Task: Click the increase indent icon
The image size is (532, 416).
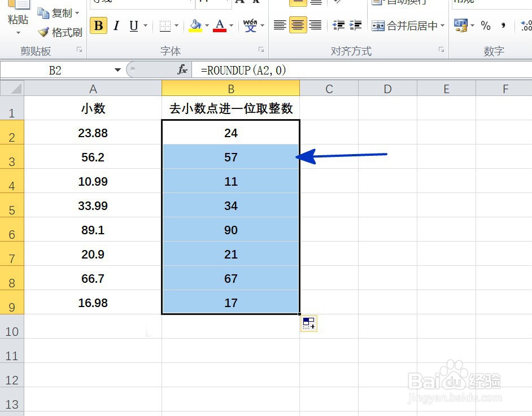Action: pos(356,25)
